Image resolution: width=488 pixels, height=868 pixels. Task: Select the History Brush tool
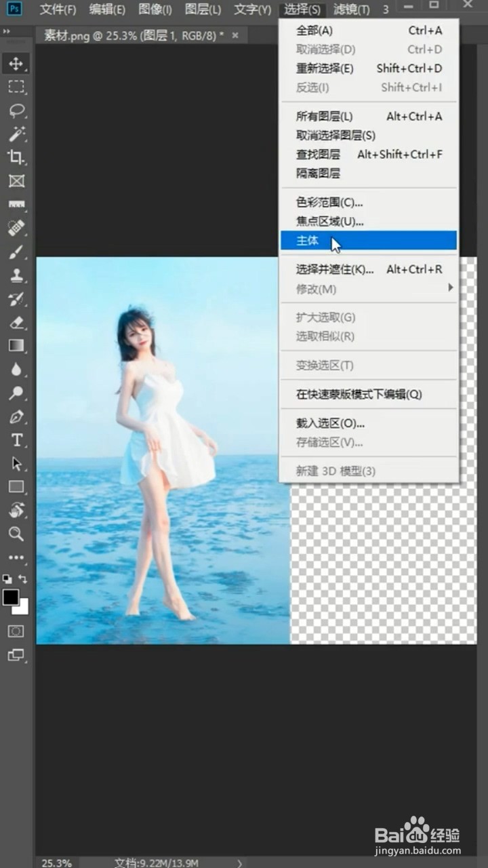16,298
